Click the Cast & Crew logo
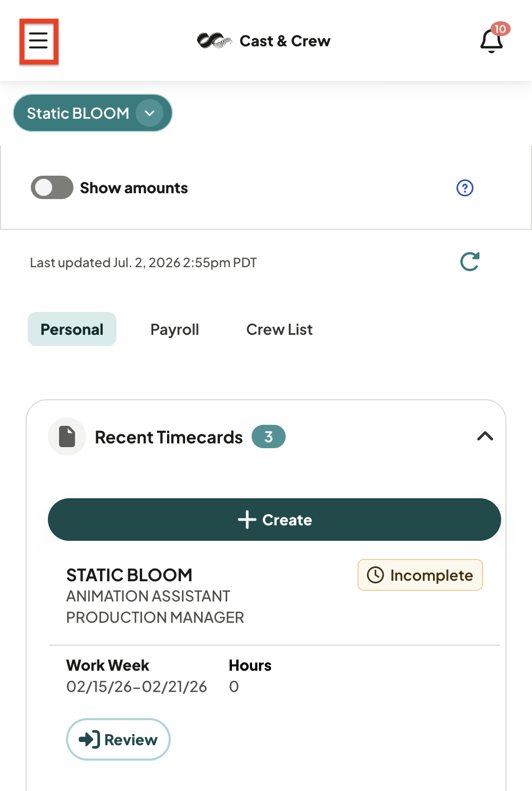 click(264, 41)
